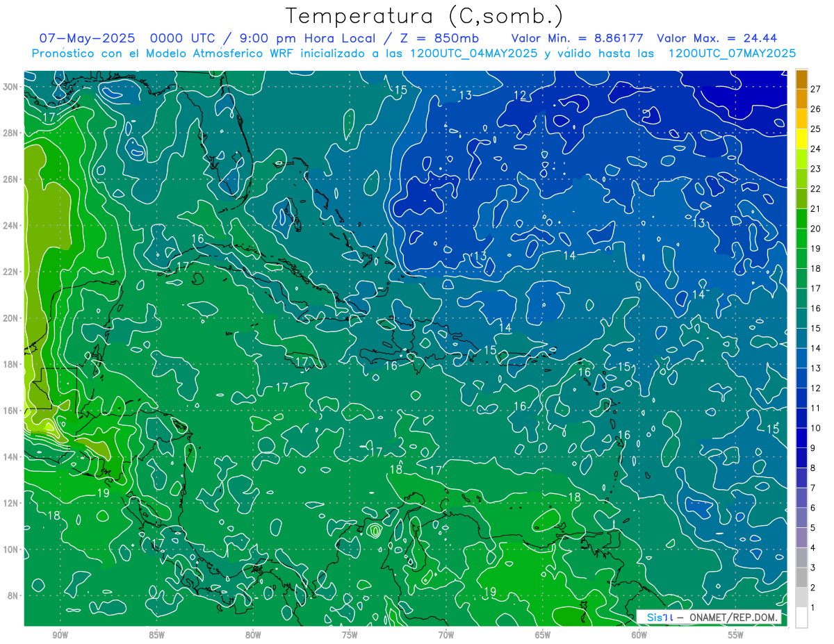Click the 16N latitude label
The image size is (834, 644).
tap(11, 411)
